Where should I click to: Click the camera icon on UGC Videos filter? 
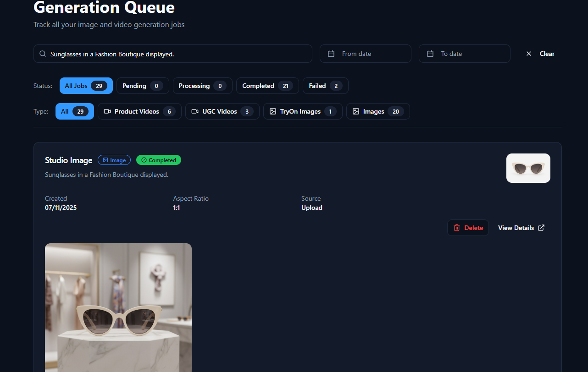(x=194, y=111)
